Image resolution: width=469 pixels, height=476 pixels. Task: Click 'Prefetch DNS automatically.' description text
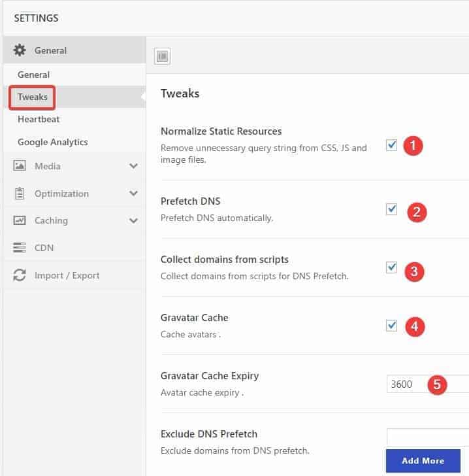click(217, 218)
